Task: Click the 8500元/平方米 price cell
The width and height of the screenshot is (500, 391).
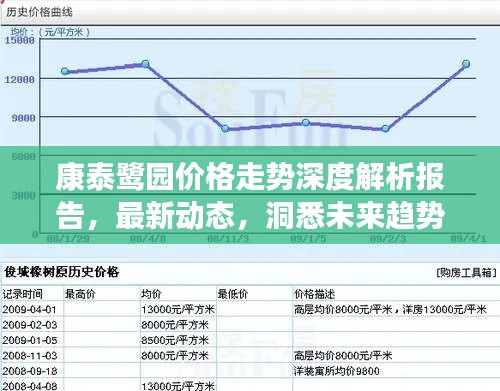Action: point(175,340)
